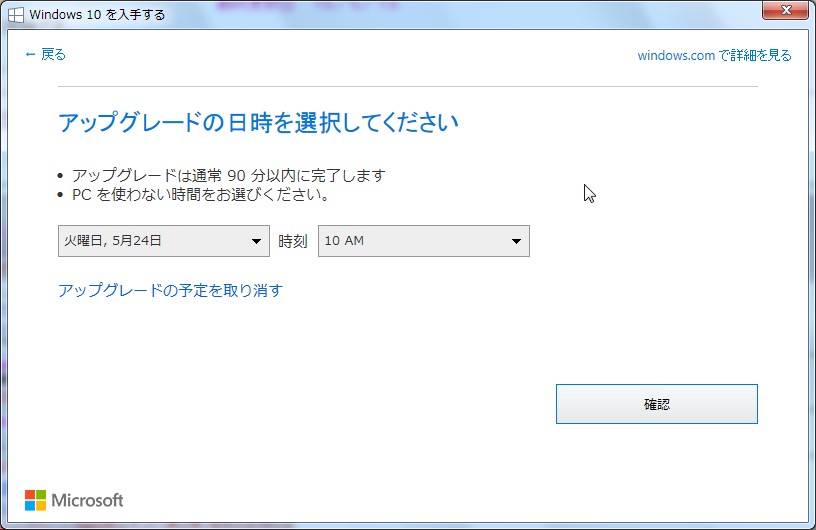Screen dimensions: 816x530
Task: Go back using the 戻る link
Action: 45,54
